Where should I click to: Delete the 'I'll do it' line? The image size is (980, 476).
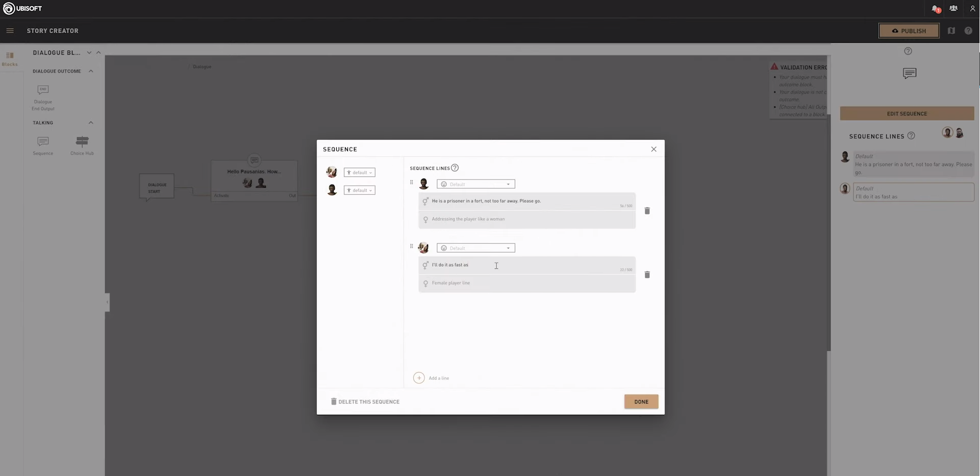click(x=647, y=275)
